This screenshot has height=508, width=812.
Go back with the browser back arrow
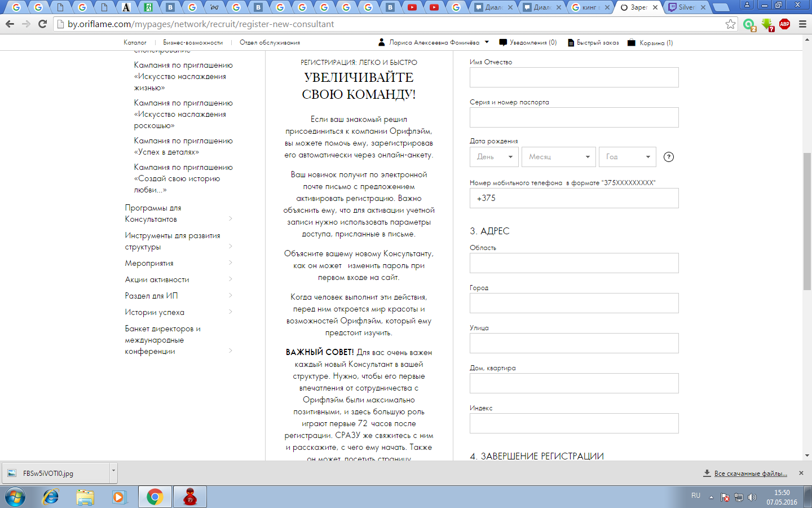(x=10, y=24)
